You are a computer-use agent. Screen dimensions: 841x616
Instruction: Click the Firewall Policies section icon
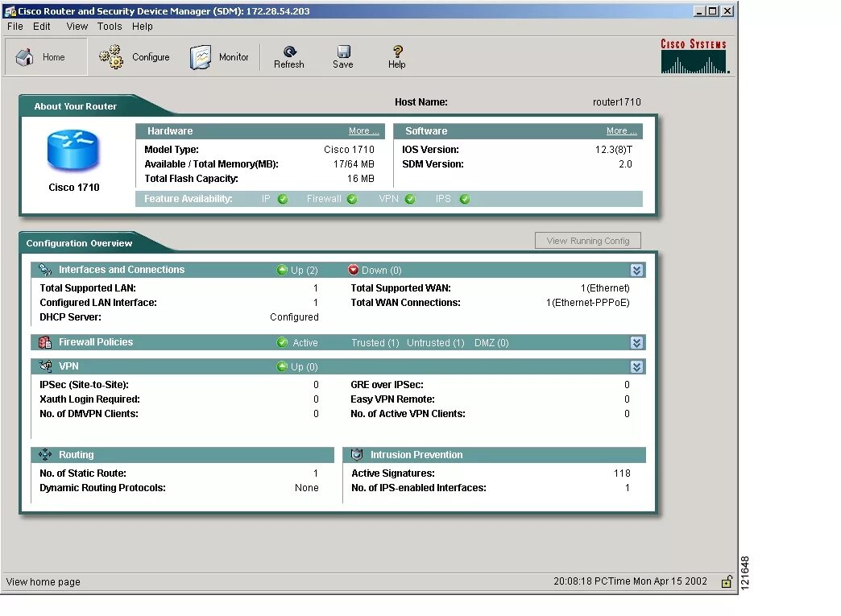[45, 342]
